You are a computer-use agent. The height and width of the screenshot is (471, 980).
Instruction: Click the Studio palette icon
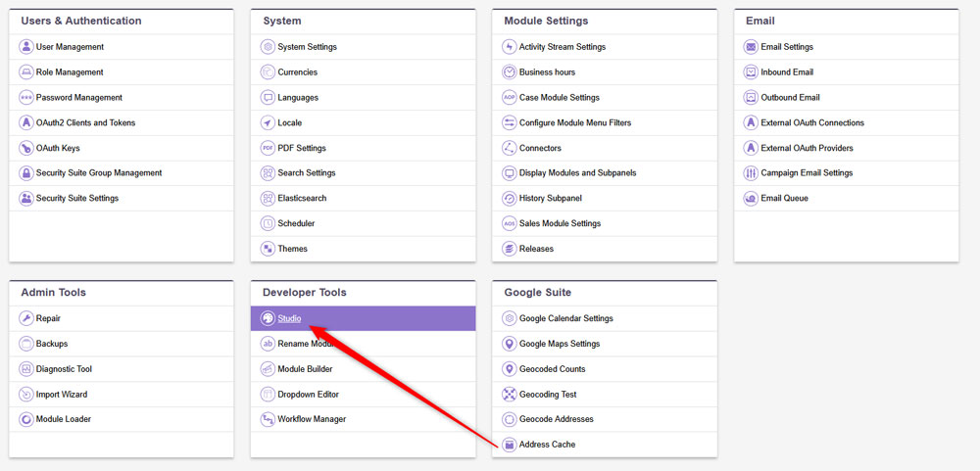(268, 318)
